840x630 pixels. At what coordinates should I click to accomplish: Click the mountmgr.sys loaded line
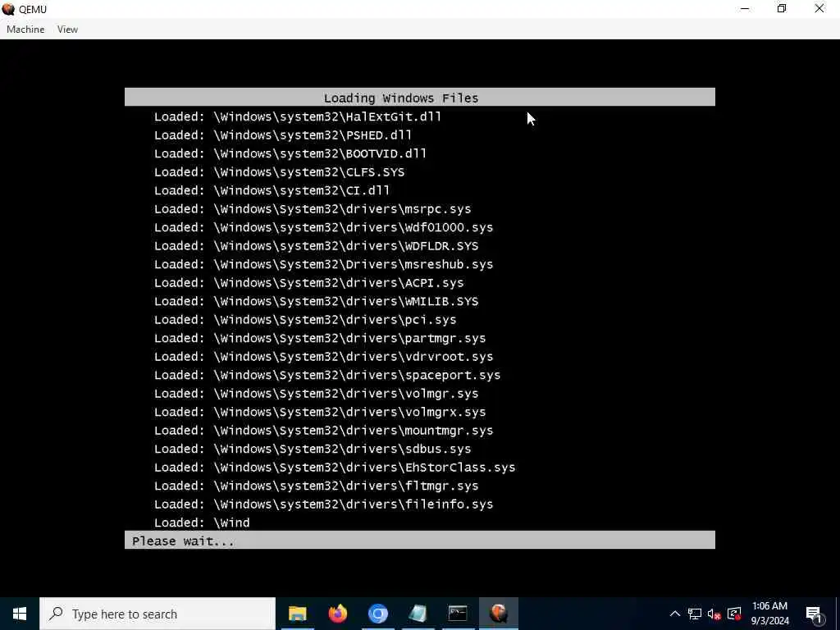coord(323,431)
